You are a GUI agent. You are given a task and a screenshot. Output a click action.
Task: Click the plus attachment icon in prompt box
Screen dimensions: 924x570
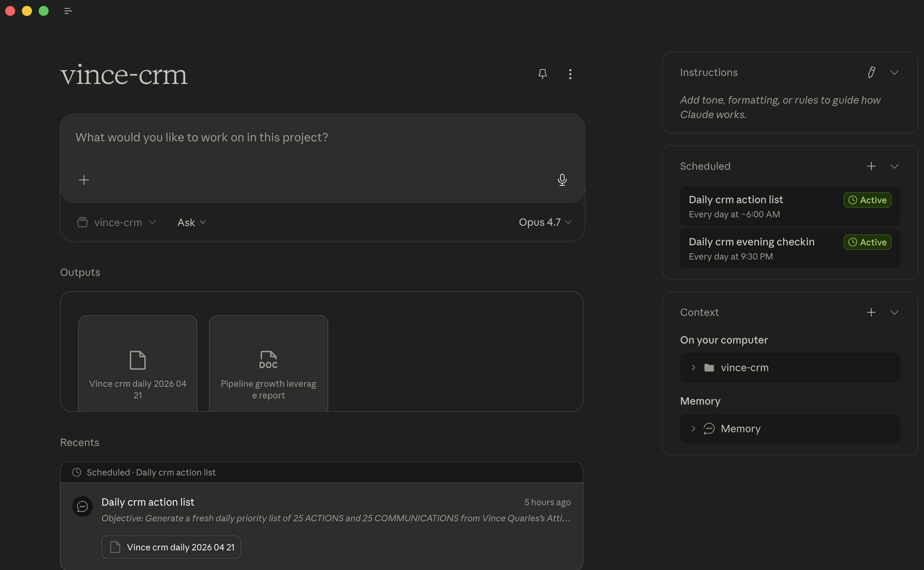click(84, 180)
